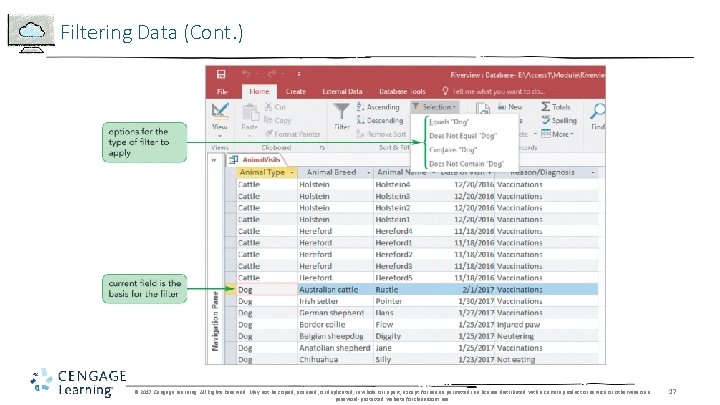Switch to the Create ribbon tab

coord(296,91)
